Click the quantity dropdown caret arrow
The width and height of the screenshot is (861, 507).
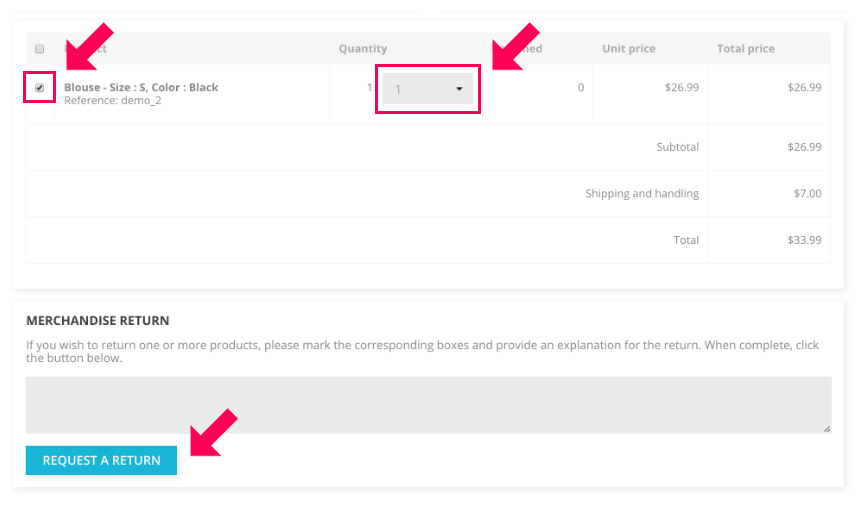tap(459, 89)
